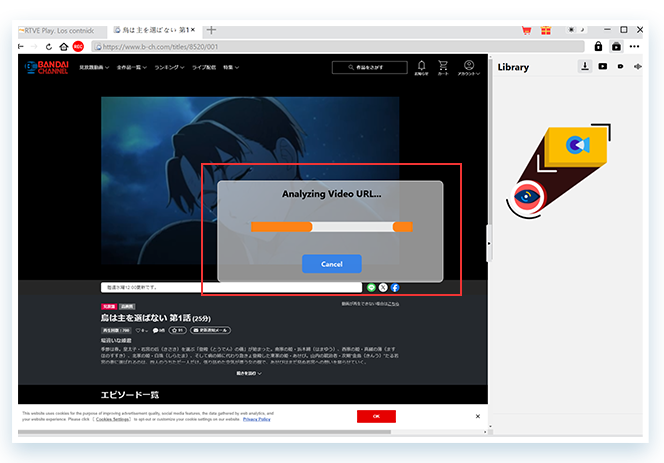Cancel the Analyzing Video URL dialog
The height and width of the screenshot is (463, 664).
click(332, 264)
